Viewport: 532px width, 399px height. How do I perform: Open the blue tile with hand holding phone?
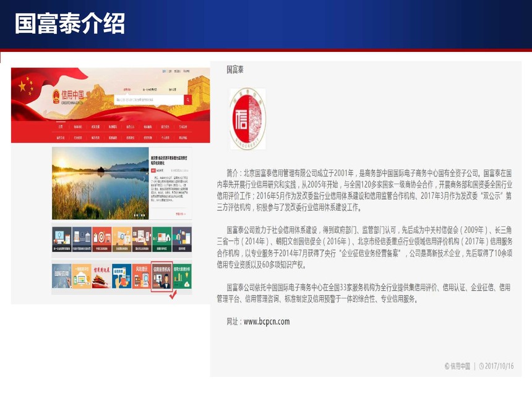122,276
